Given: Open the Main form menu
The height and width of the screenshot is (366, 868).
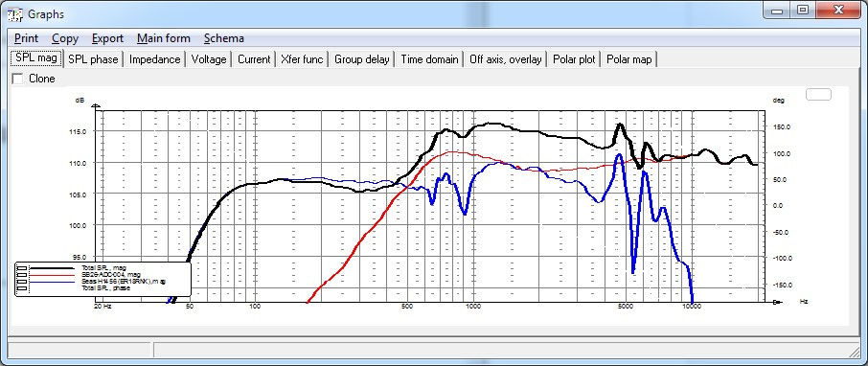Looking at the screenshot, I should click(x=163, y=38).
